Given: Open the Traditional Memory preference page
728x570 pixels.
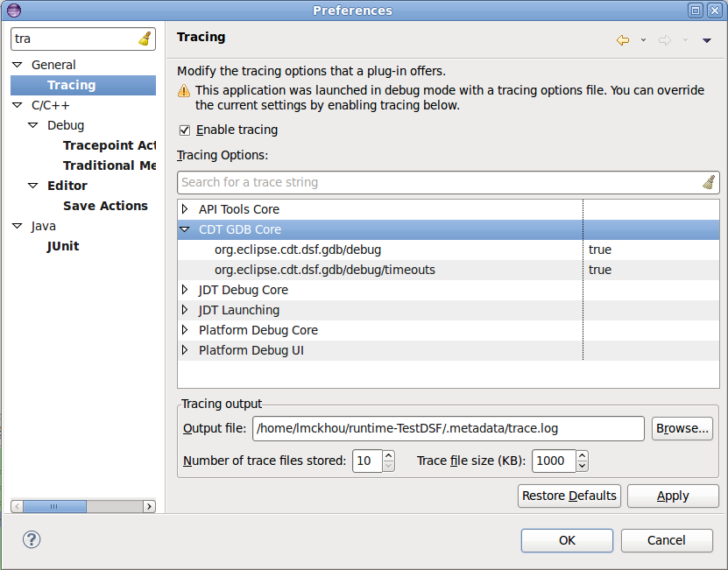Looking at the screenshot, I should coord(110,165).
